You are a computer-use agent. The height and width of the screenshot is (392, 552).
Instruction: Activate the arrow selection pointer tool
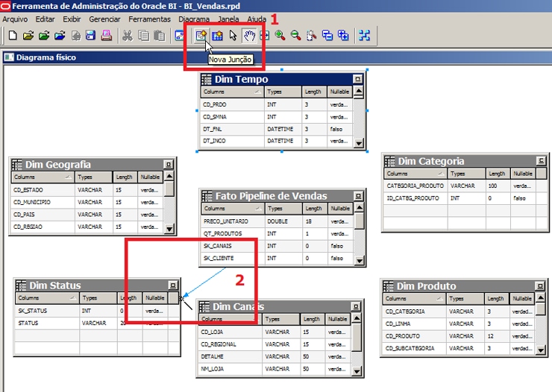pos(233,36)
